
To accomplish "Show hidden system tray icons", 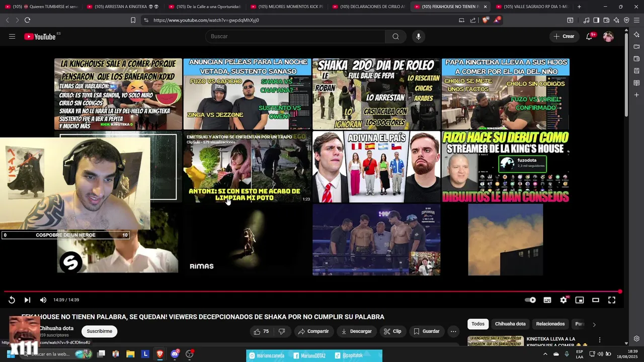I will [x=545, y=354].
